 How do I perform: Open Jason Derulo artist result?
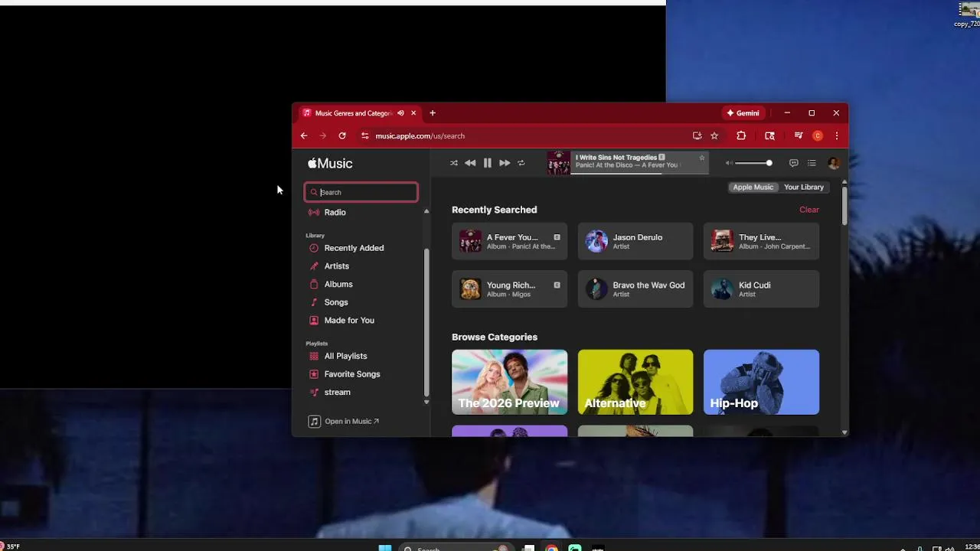pyautogui.click(x=635, y=241)
